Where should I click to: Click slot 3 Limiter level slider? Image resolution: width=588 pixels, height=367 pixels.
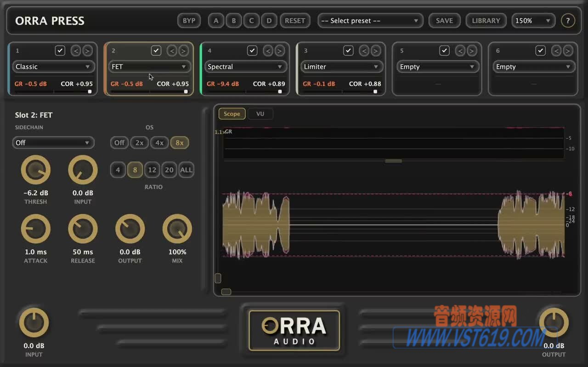coord(342,92)
